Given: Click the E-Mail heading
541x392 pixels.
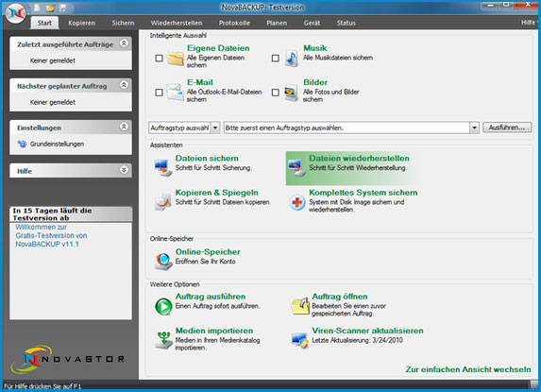Looking at the screenshot, I should click(x=200, y=82).
